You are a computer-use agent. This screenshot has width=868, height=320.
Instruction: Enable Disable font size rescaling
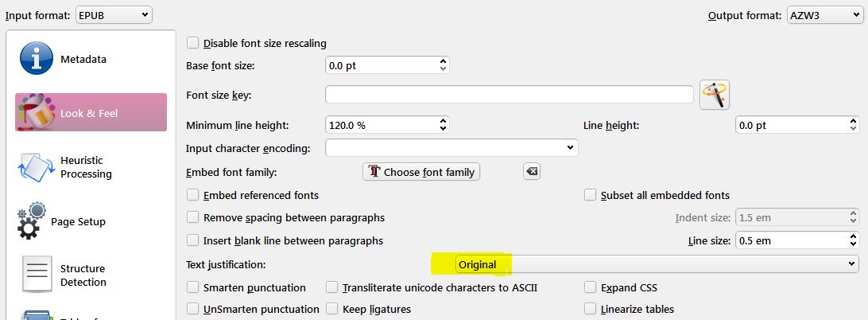click(x=192, y=43)
